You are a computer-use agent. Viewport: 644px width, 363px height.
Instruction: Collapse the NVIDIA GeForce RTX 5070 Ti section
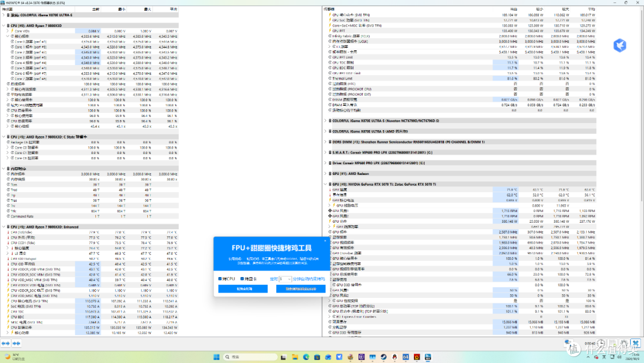click(326, 184)
